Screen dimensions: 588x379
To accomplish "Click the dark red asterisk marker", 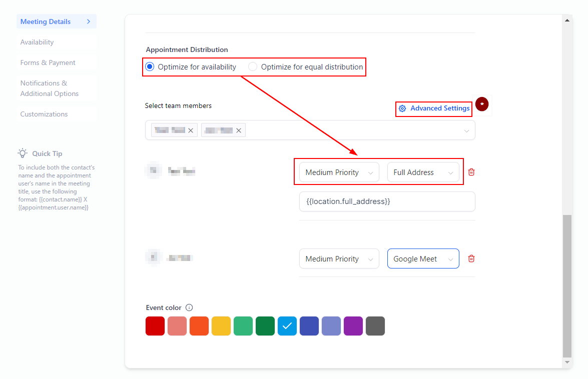I will 482,104.
